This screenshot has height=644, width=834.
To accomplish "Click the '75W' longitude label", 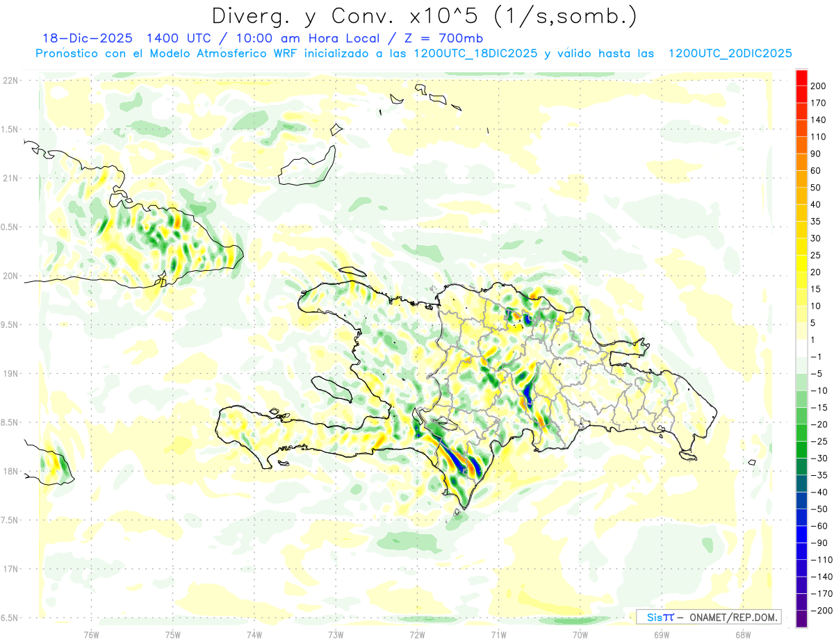I will tap(173, 634).
